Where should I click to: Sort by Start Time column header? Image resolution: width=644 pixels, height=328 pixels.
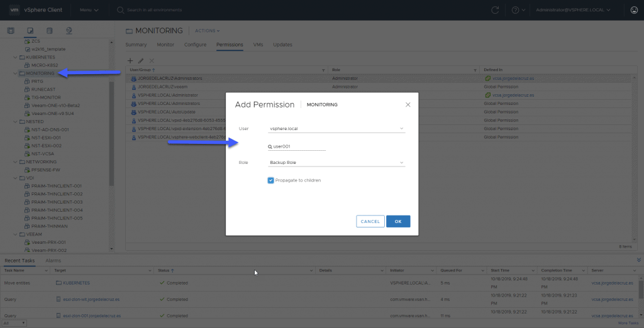coord(499,271)
